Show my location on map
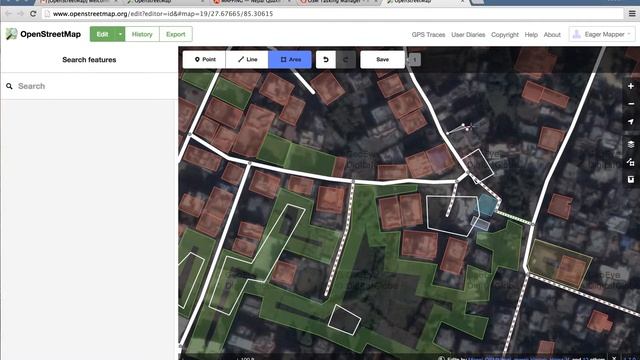The image size is (640, 360). click(x=631, y=122)
